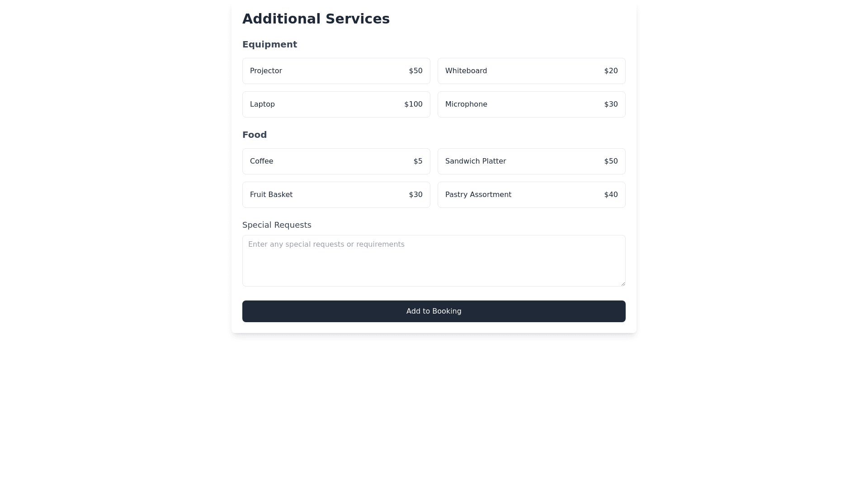Click the $5 Coffee price
The image size is (868, 488).
tap(418, 161)
